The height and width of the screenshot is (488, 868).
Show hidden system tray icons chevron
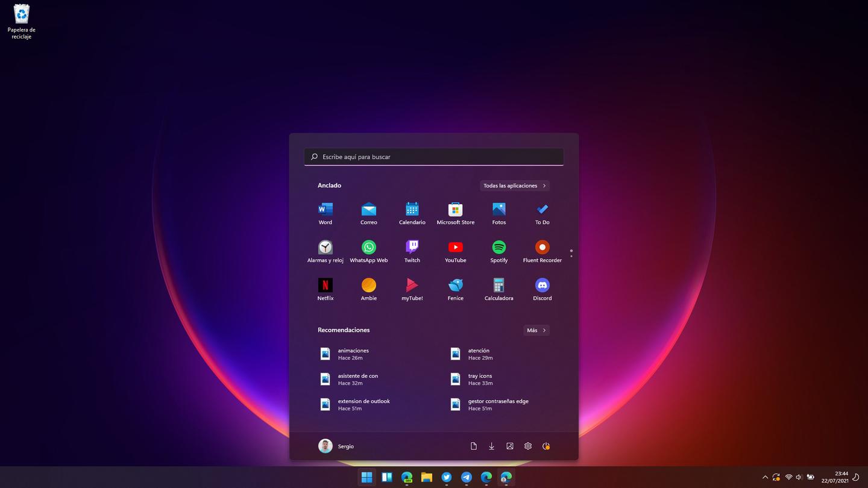[x=765, y=477]
